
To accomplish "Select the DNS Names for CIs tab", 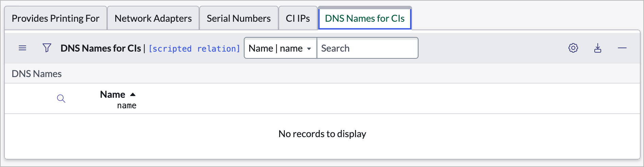I will pyautogui.click(x=365, y=18).
